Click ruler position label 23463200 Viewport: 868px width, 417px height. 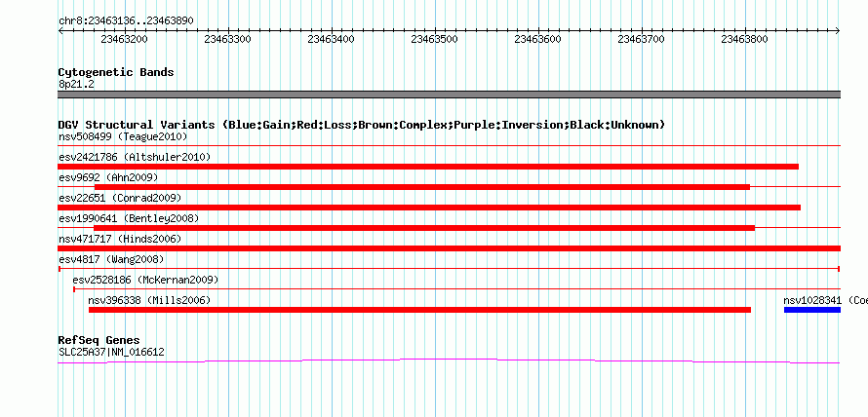[x=125, y=39]
